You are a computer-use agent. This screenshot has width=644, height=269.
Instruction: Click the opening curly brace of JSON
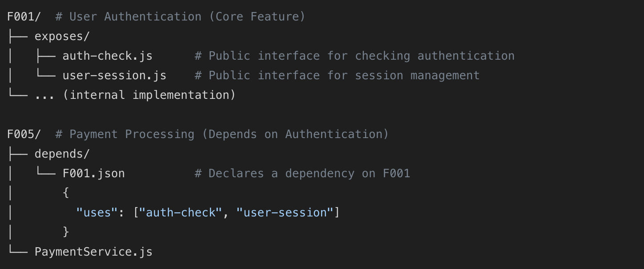pos(66,193)
